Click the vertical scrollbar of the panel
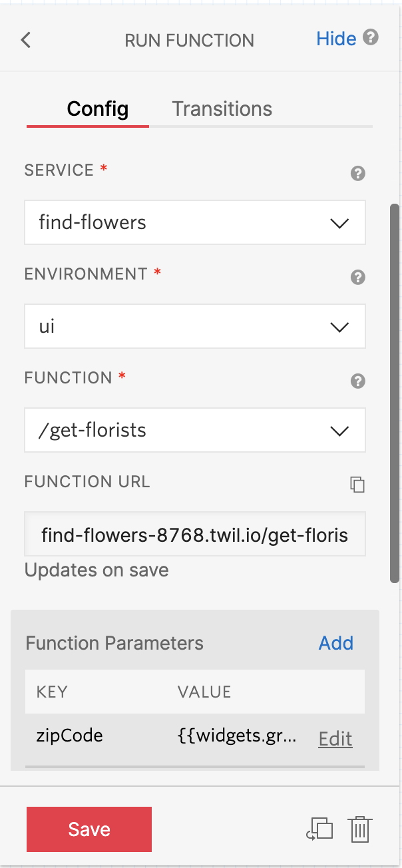402x868 pixels. 394,393
